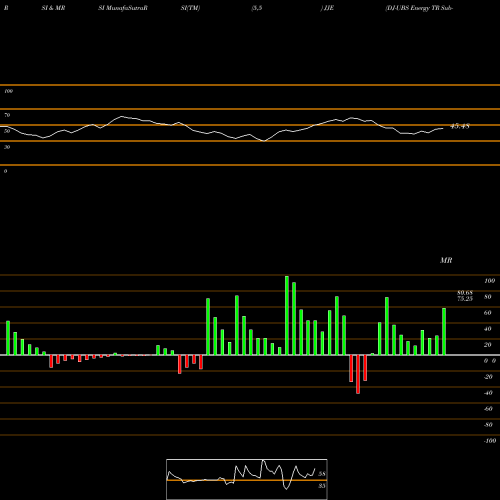Screen dimensions: 500x500
Task: Click the RSI axis label 50
Action: point(7,131)
